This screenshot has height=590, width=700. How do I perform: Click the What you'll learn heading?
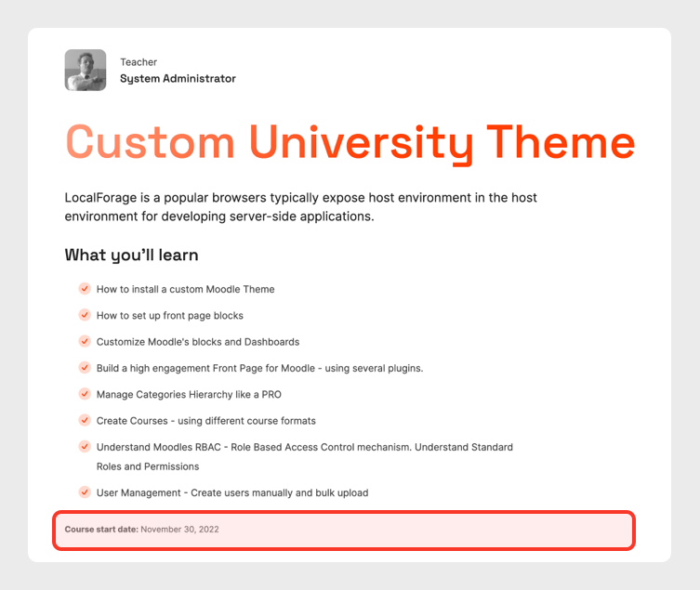tap(131, 255)
